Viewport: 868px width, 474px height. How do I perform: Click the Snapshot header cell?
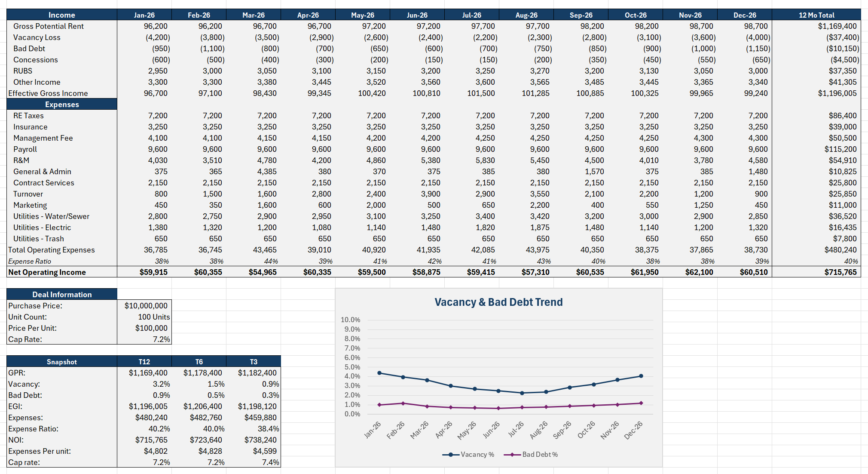[x=62, y=362]
